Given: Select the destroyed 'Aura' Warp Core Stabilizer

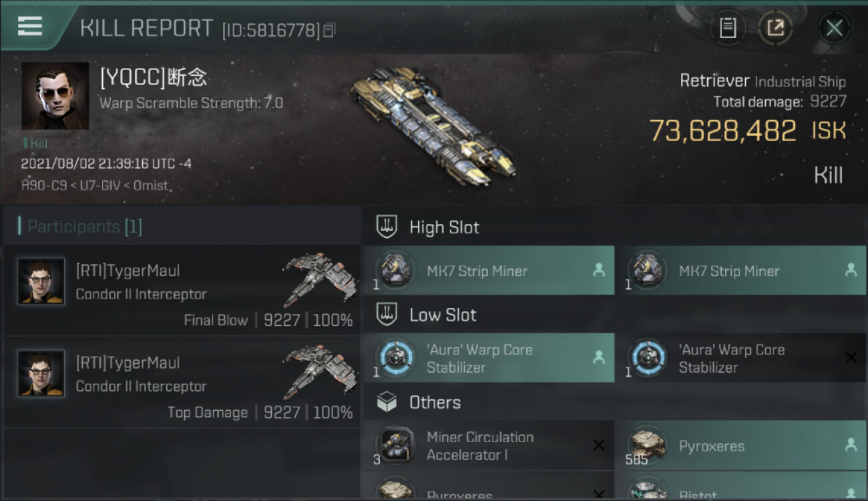Looking at the screenshot, I should click(x=741, y=358).
